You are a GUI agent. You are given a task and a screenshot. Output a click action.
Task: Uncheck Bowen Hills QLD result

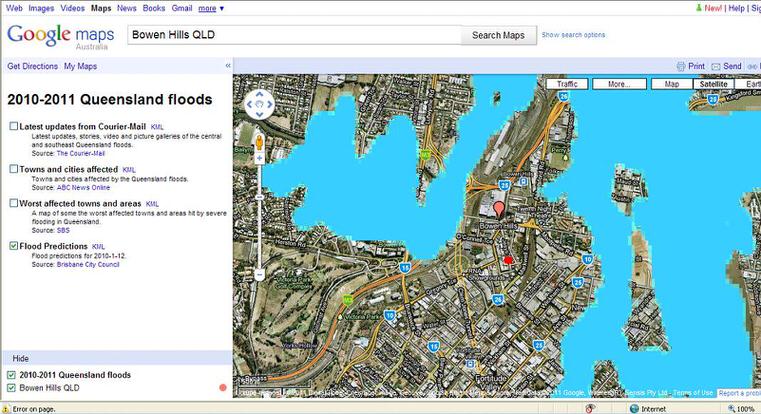pos(12,387)
